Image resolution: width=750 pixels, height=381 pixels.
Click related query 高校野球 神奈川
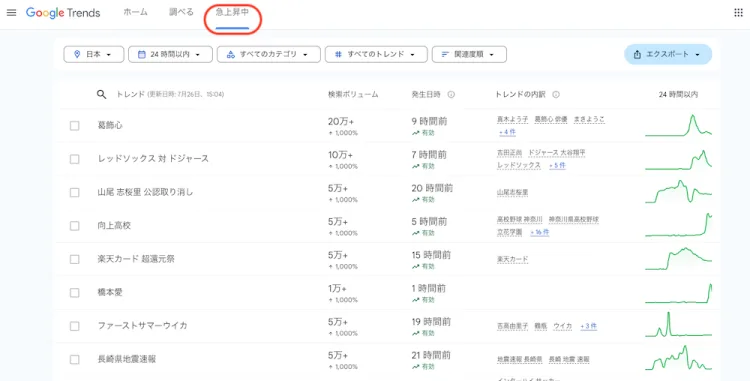coord(519,219)
